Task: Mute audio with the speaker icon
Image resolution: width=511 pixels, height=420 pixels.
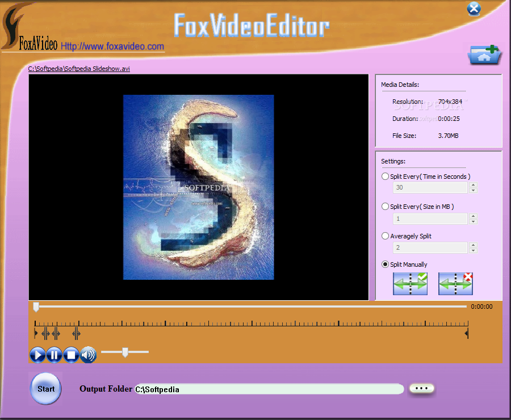Action: pyautogui.click(x=88, y=355)
